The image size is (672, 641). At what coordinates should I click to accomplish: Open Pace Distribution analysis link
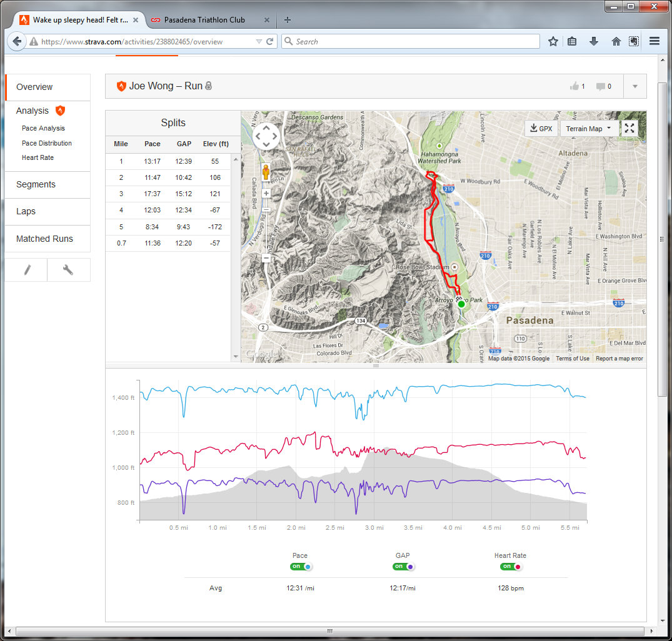47,143
